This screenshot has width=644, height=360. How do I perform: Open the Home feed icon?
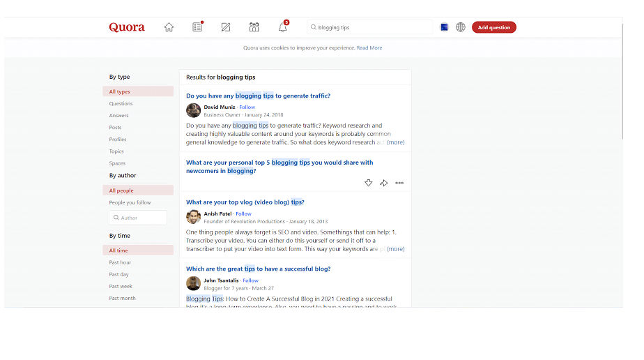(x=169, y=27)
